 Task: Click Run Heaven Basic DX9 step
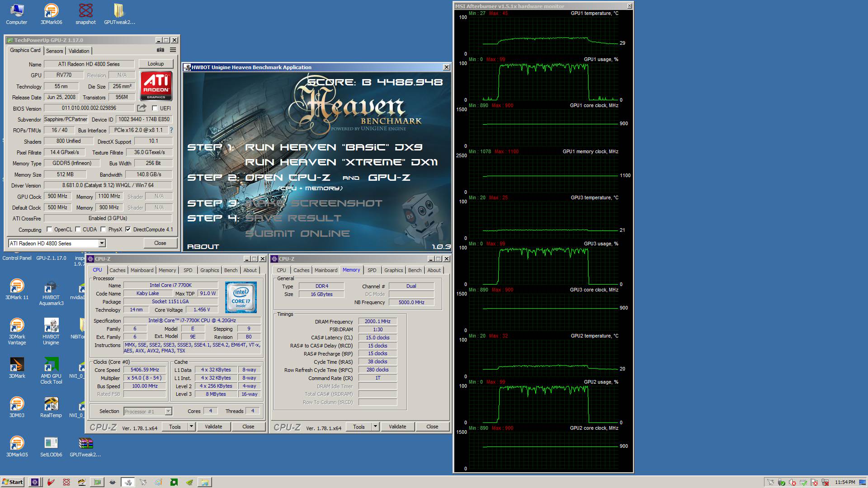pyautogui.click(x=334, y=147)
